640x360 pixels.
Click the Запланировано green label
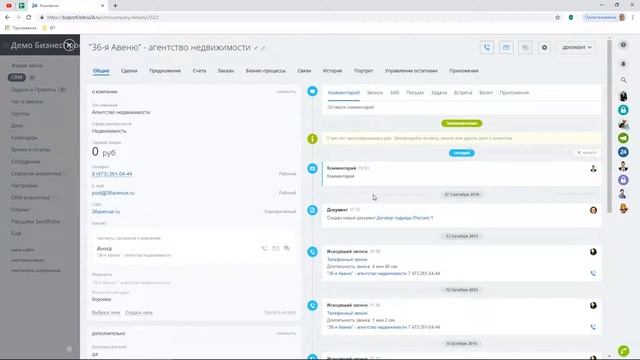[x=462, y=123]
